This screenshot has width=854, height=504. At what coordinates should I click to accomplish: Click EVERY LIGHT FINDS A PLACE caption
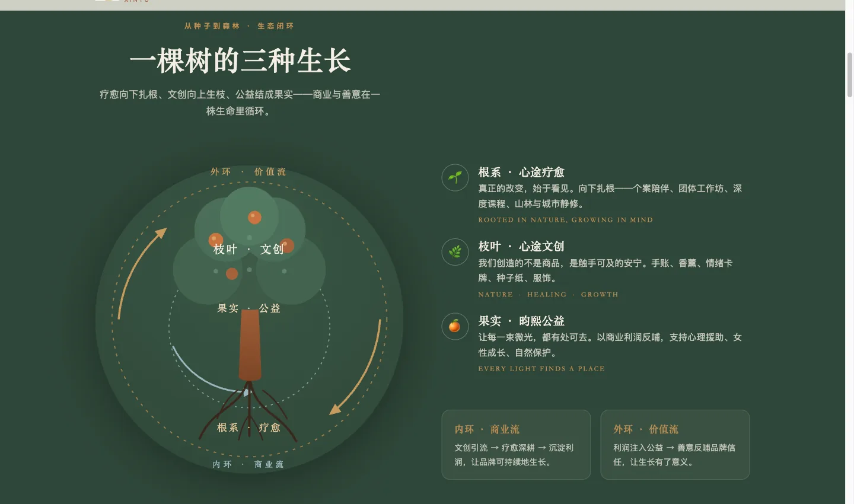(541, 369)
